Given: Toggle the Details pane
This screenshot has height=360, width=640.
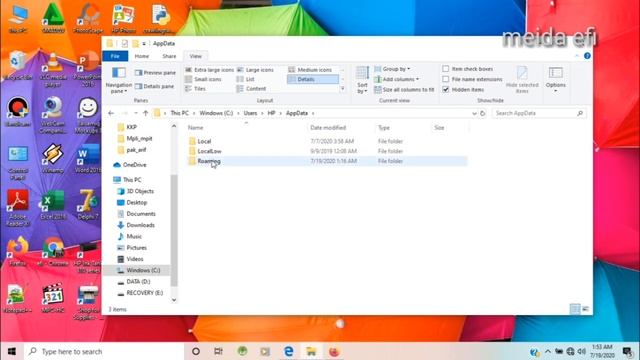Looking at the screenshot, I should [x=154, y=86].
